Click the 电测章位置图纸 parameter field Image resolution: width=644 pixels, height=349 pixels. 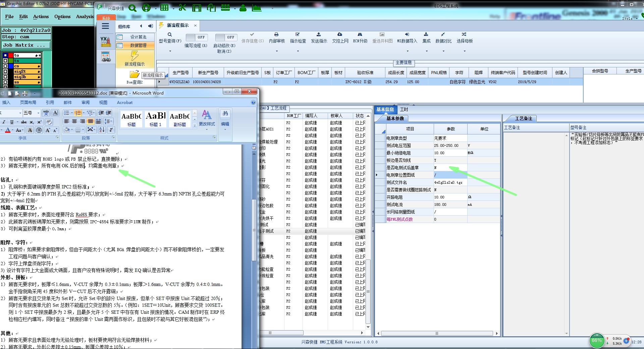(x=450, y=175)
